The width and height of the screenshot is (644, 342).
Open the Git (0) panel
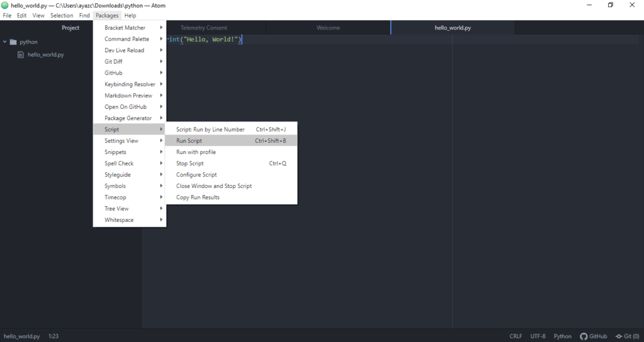627,336
